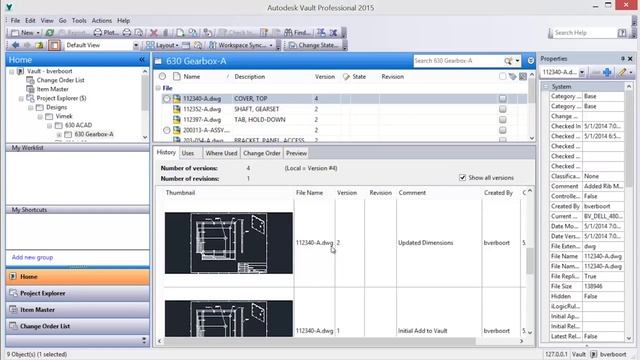The image size is (640, 360).
Task: Open the Help menu
Action: [x=123, y=20]
